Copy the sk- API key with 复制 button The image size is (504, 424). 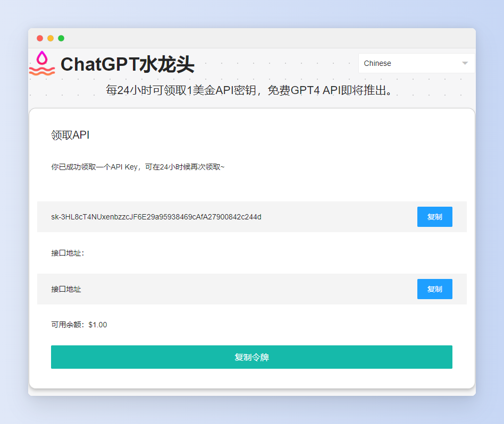pos(434,217)
